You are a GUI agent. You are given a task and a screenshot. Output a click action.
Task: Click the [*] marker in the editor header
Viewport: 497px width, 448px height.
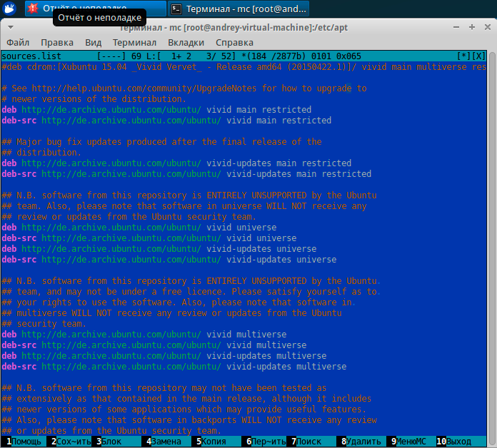[x=464, y=56]
